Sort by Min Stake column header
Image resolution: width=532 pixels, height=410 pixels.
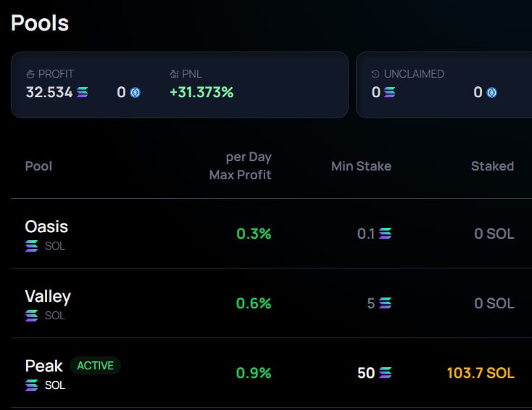(361, 166)
